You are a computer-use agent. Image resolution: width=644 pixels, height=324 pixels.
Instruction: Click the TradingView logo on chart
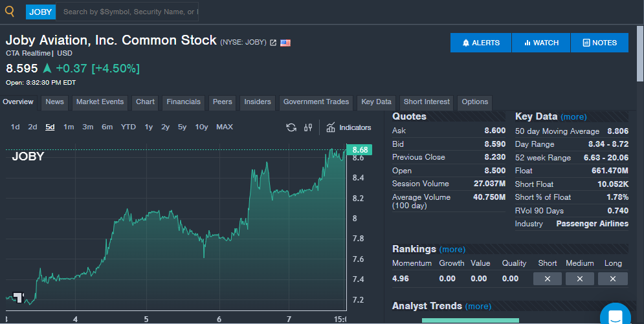[18, 297]
